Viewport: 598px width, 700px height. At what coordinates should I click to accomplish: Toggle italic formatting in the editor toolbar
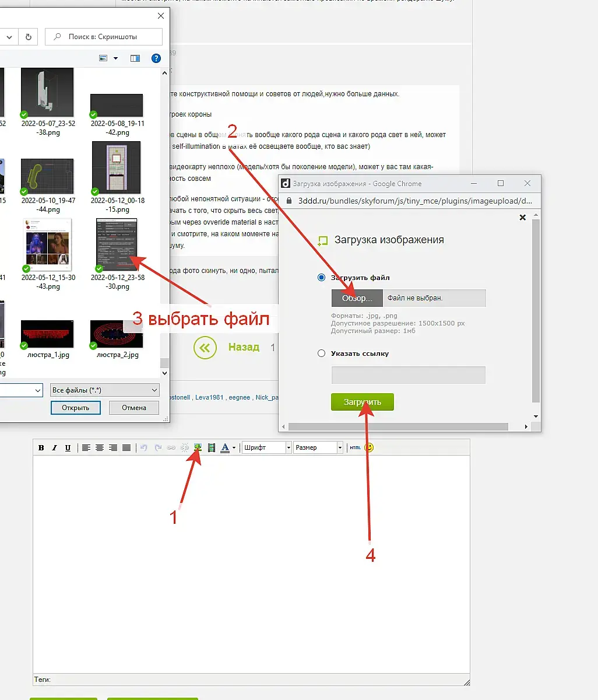[55, 448]
